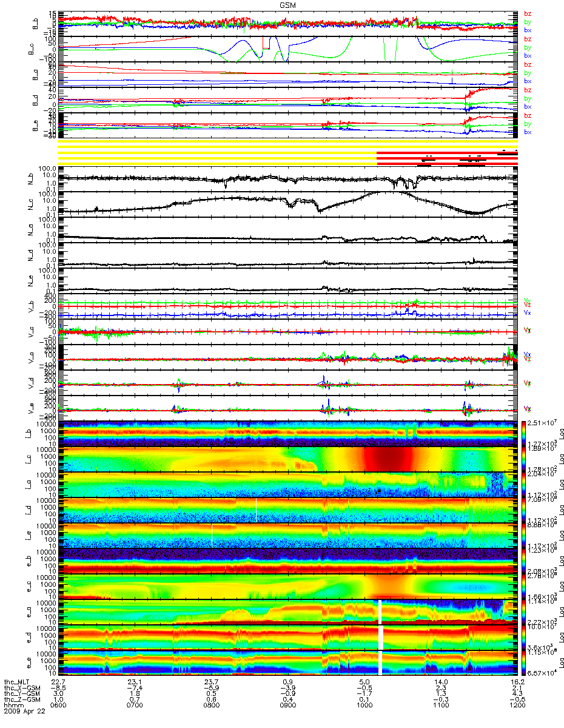Click the MLT value 22.7
Image resolution: width=564 pixels, height=728 pixels.
point(58,682)
